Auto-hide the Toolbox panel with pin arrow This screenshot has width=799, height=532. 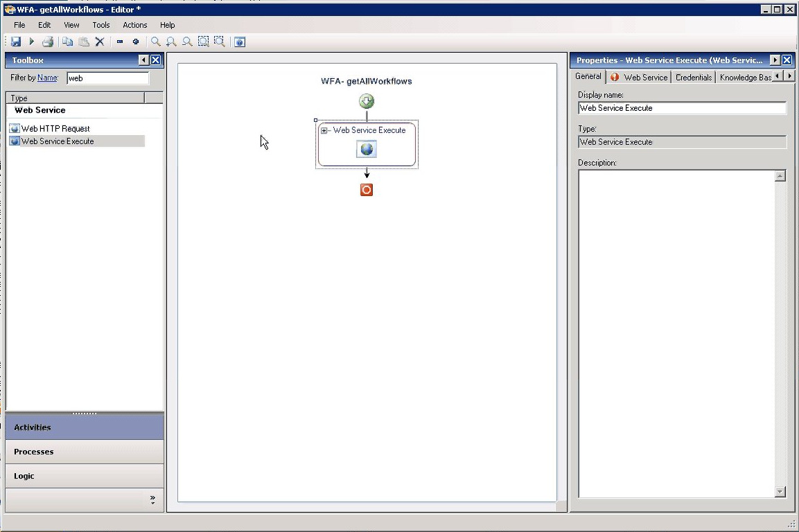pyautogui.click(x=143, y=60)
